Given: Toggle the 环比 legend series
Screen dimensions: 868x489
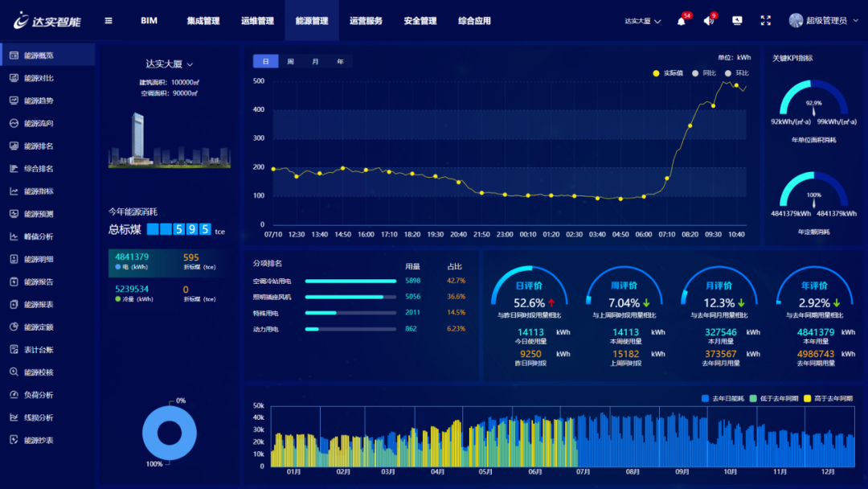Looking at the screenshot, I should (737, 73).
